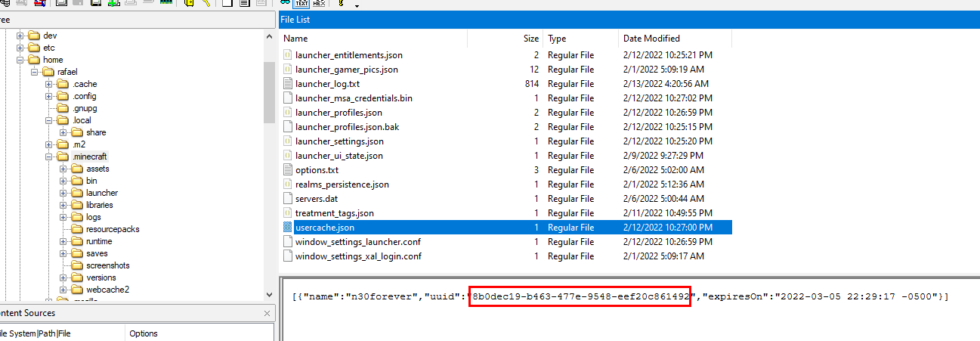Click the launcher_msa_credentials.bin file icon

[x=287, y=98]
